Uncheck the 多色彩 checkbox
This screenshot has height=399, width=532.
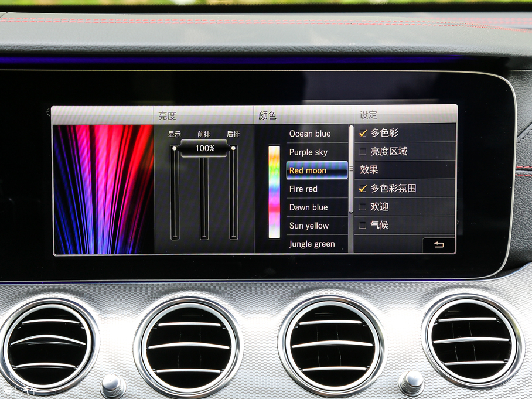pyautogui.click(x=363, y=133)
